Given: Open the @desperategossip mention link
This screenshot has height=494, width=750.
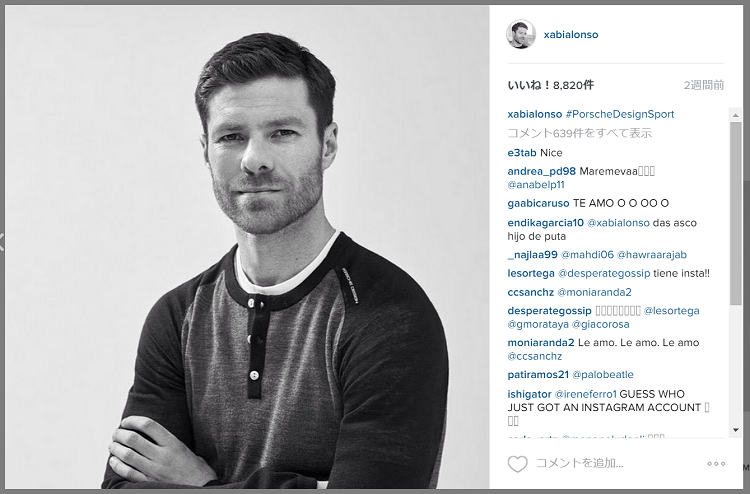Looking at the screenshot, I should pyautogui.click(x=604, y=274).
